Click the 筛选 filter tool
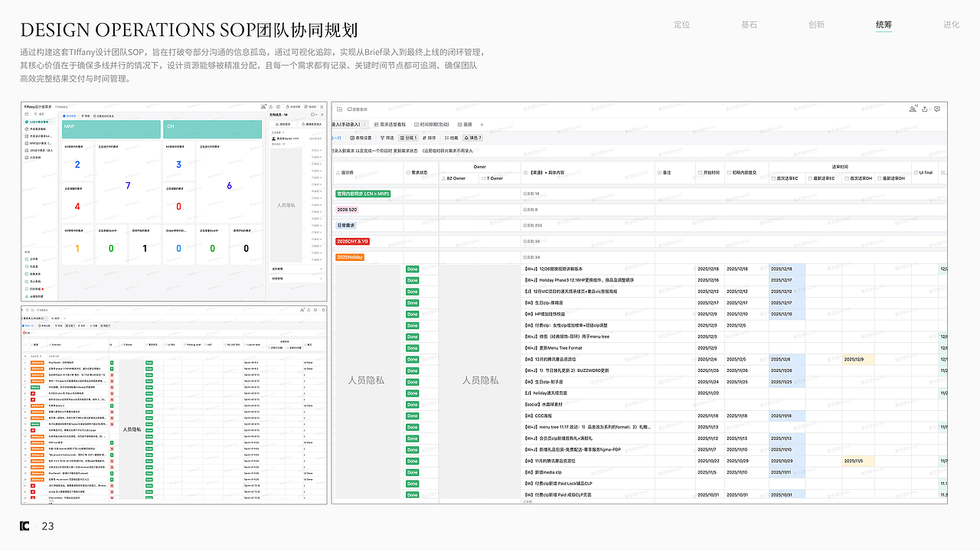This screenshot has height=551, width=980. pos(386,138)
